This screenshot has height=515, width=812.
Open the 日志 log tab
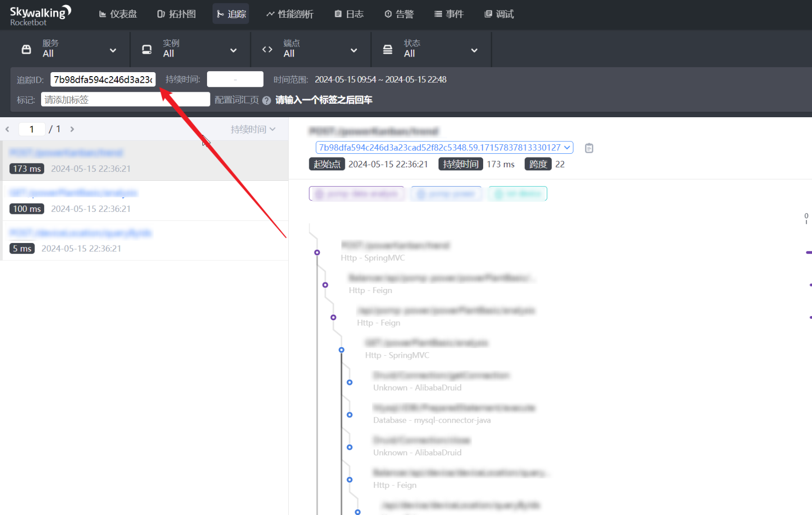349,14
